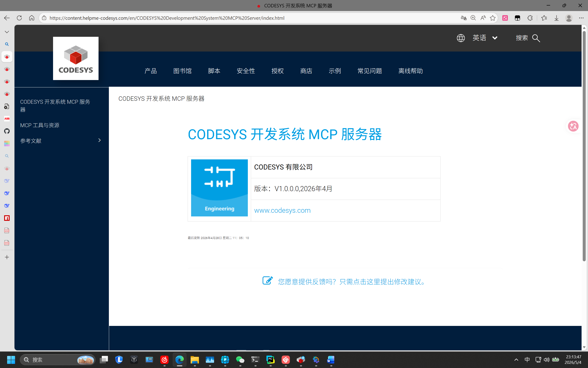Open File Explorer from the taskbar

coord(195,360)
